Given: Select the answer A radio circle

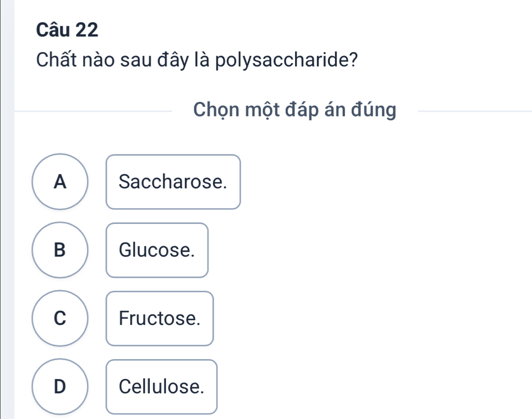Looking at the screenshot, I should 59,182.
